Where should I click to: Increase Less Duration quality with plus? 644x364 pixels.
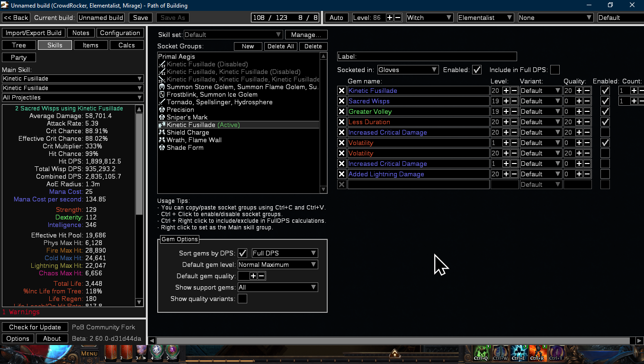579,122
